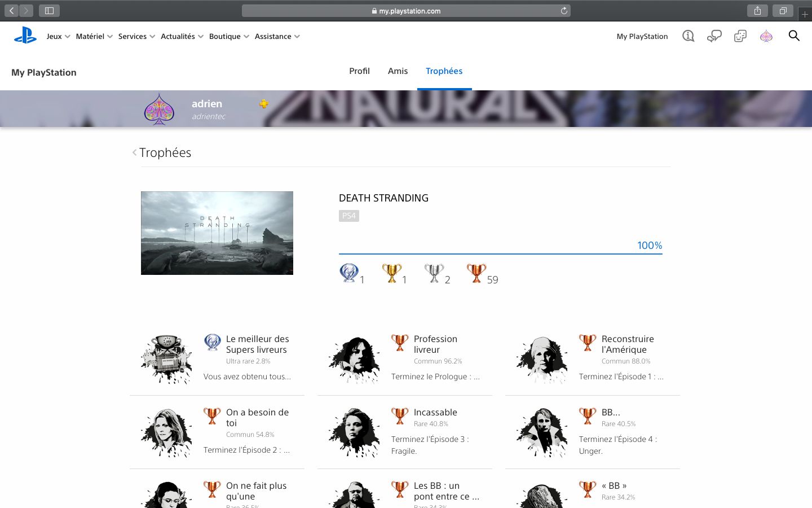Click bronze icon for Profession livreur
This screenshot has width=812, height=508.
click(x=400, y=342)
